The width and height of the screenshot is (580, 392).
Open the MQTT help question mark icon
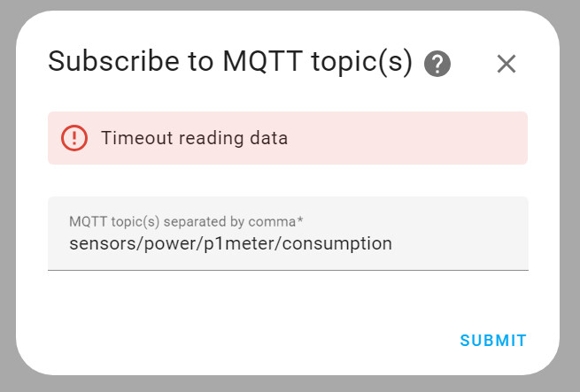click(x=437, y=64)
